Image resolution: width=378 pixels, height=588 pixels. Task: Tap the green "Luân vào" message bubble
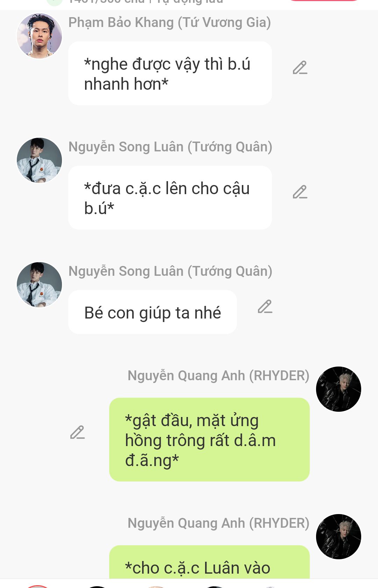click(209, 562)
